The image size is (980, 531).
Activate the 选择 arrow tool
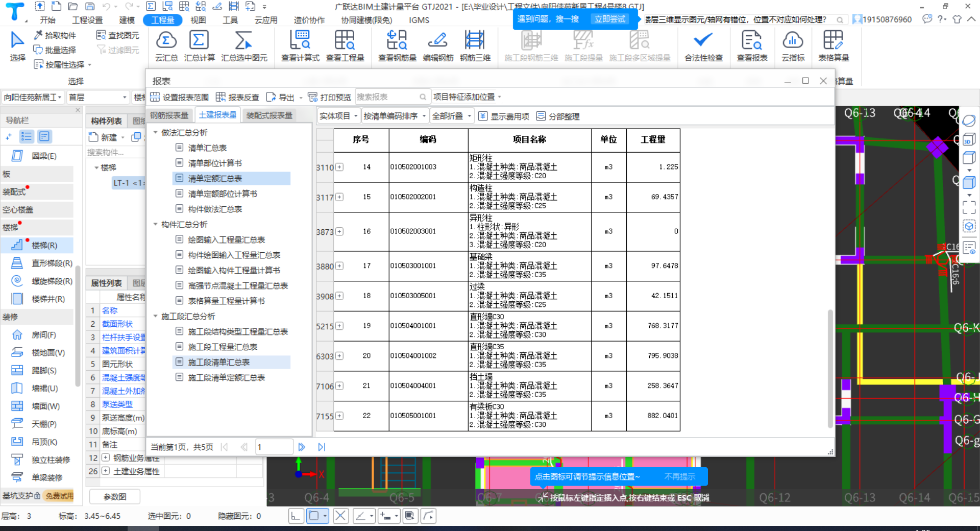17,46
